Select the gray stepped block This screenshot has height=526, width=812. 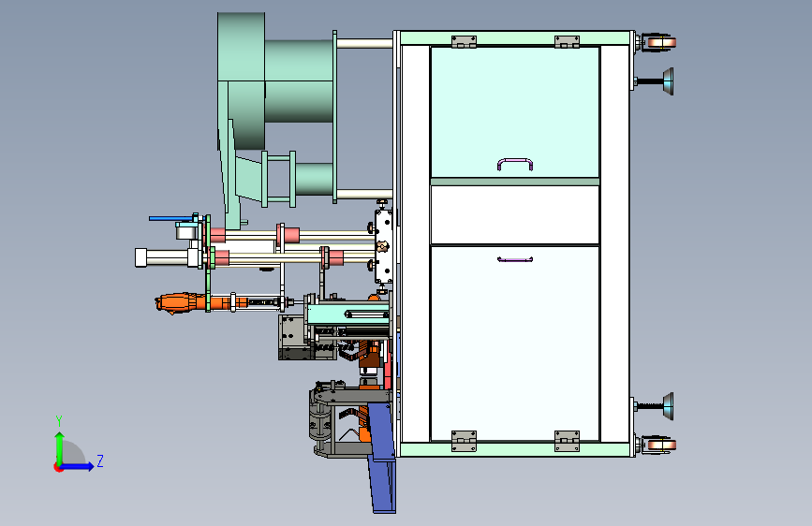(x=295, y=337)
